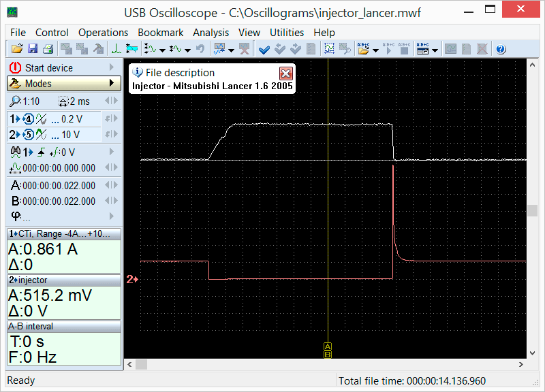The width and height of the screenshot is (545, 392).
Task: Open the Analysis menu
Action: coord(211,33)
